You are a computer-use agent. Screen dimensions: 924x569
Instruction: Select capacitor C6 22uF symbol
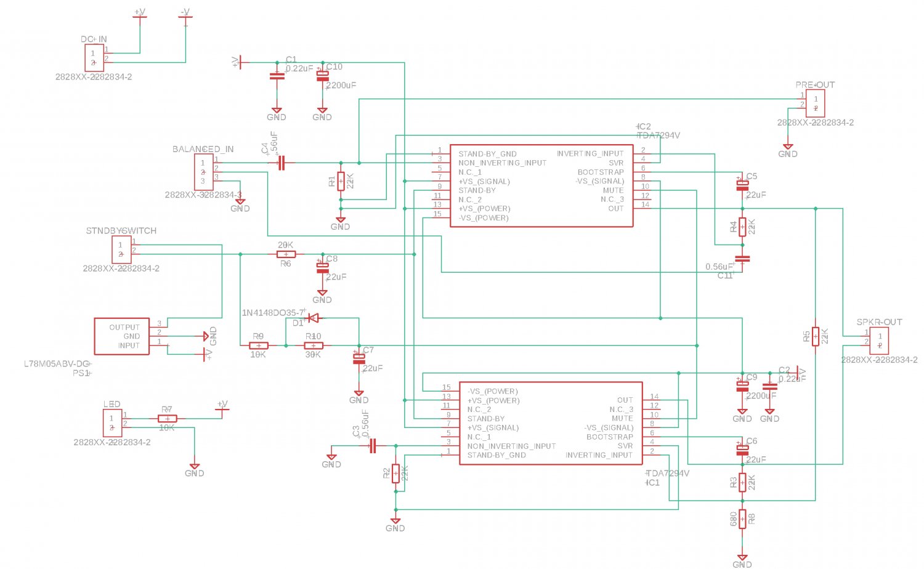[x=742, y=450]
